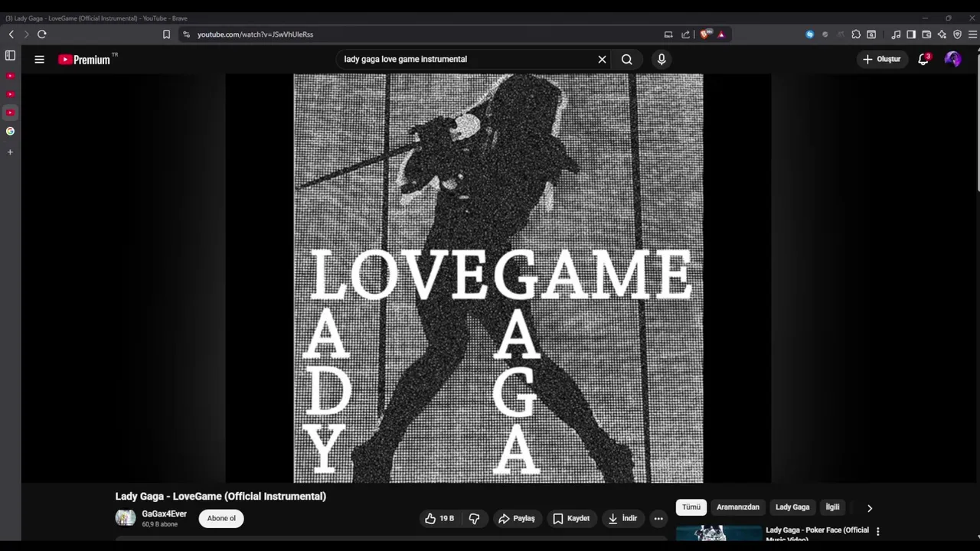Open more actions three-dot menu
The height and width of the screenshot is (551, 980).
(658, 518)
